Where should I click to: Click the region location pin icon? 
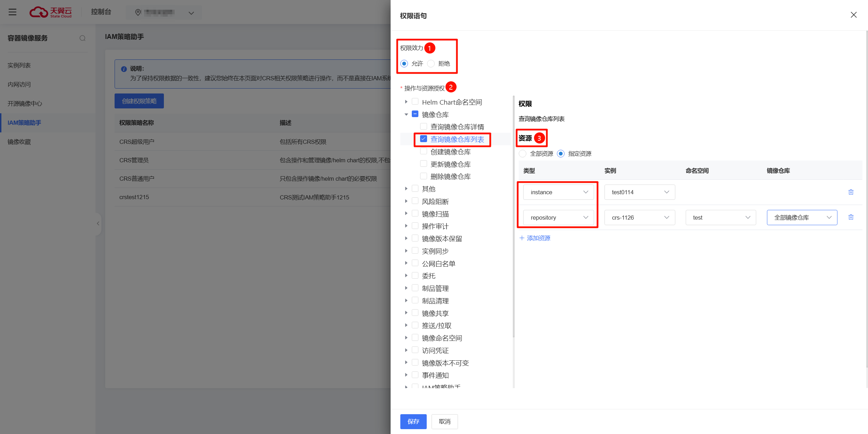pyautogui.click(x=138, y=13)
